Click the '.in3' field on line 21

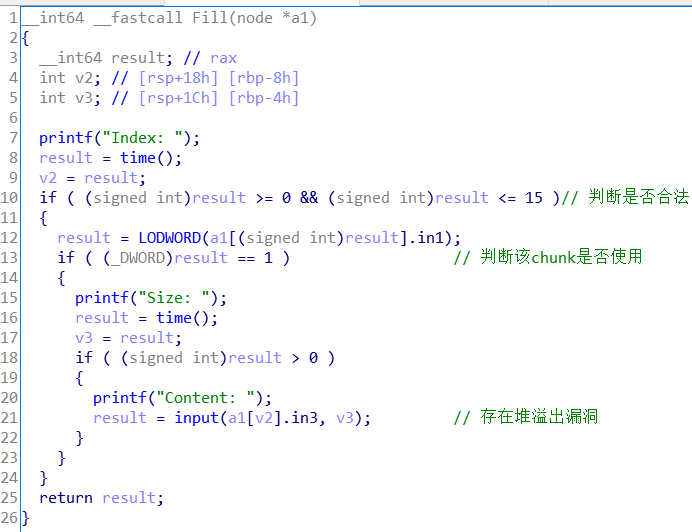300,418
